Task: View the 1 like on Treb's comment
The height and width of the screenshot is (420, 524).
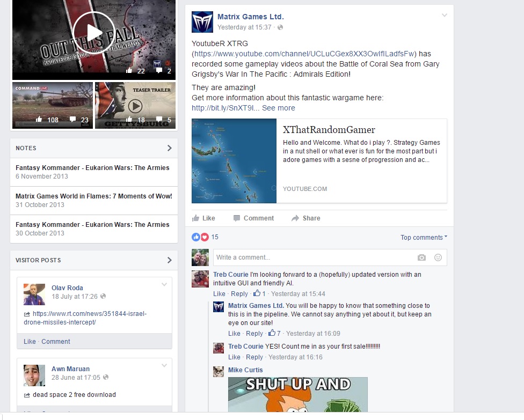Action: [259, 293]
